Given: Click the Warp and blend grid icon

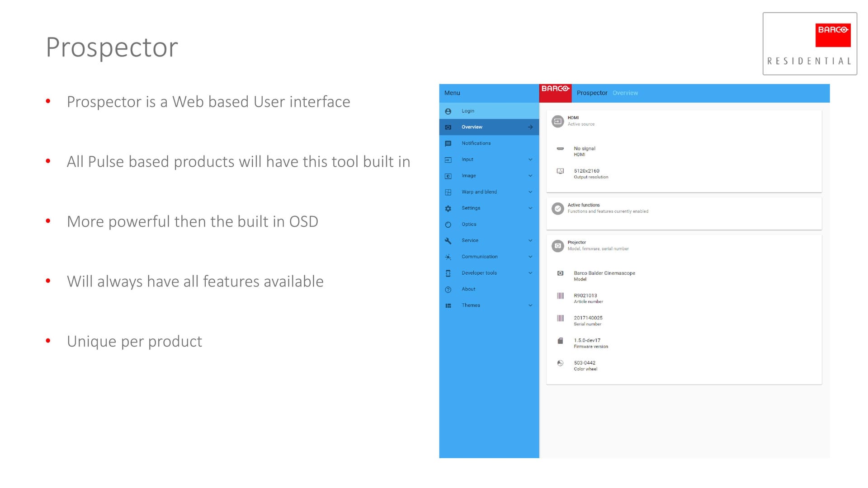Looking at the screenshot, I should pyautogui.click(x=448, y=192).
